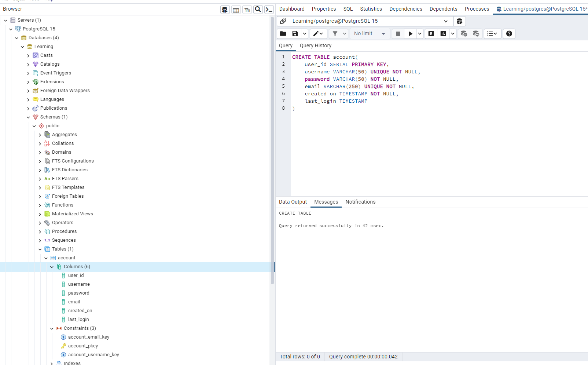The width and height of the screenshot is (588, 365).
Task: Open the SQL tab
Action: (348, 9)
